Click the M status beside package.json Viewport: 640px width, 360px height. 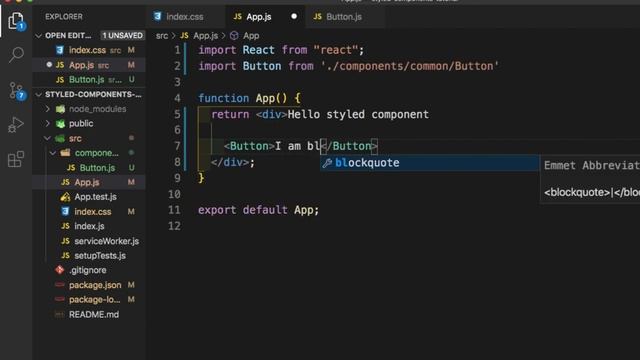(131, 285)
